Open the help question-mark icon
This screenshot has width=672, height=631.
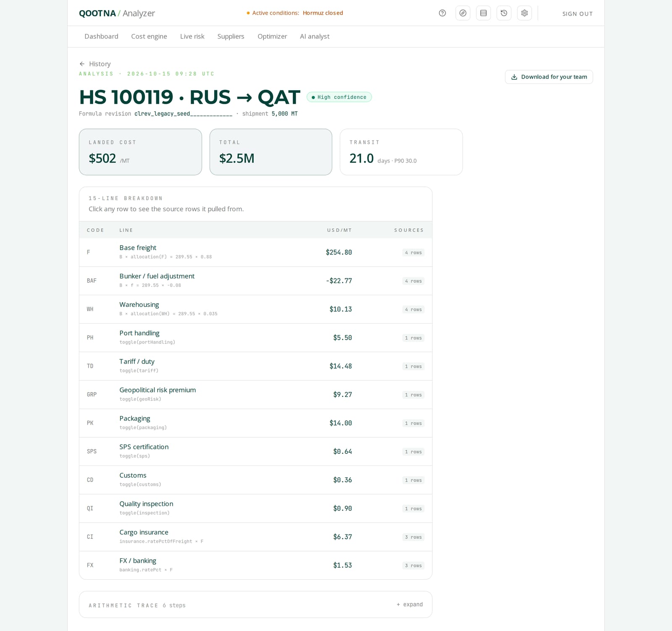coord(442,13)
